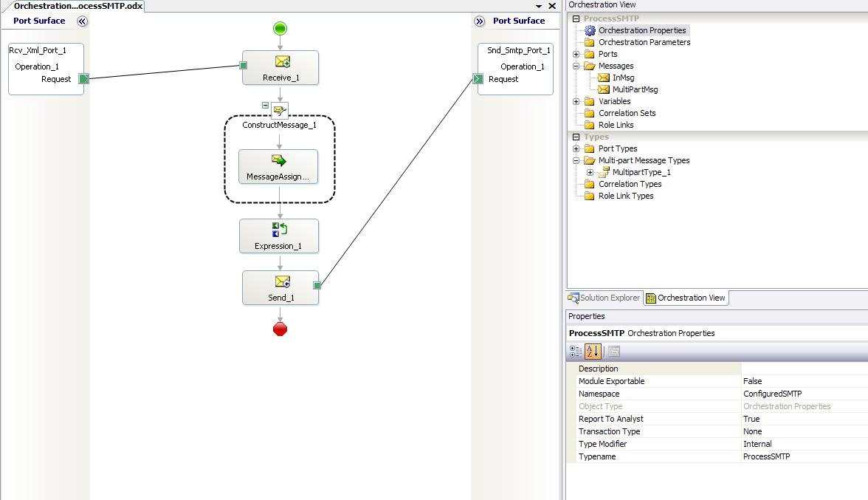Collapse the right Port Surface panel

(x=480, y=21)
